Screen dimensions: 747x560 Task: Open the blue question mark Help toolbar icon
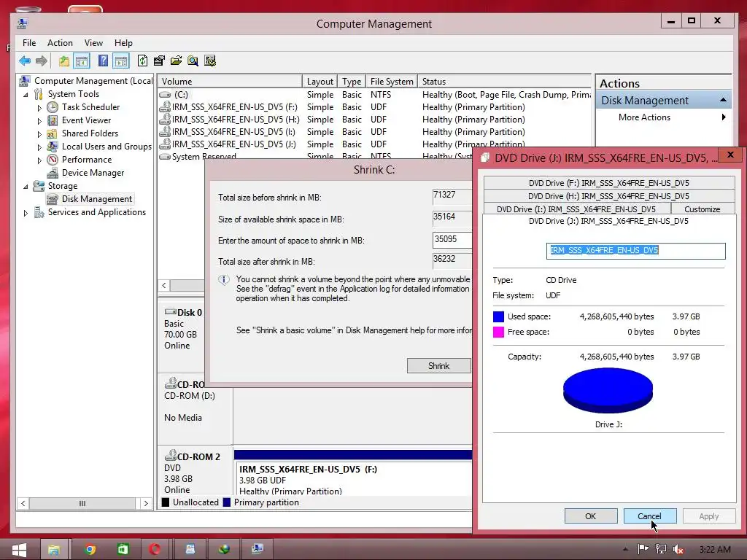(x=103, y=61)
